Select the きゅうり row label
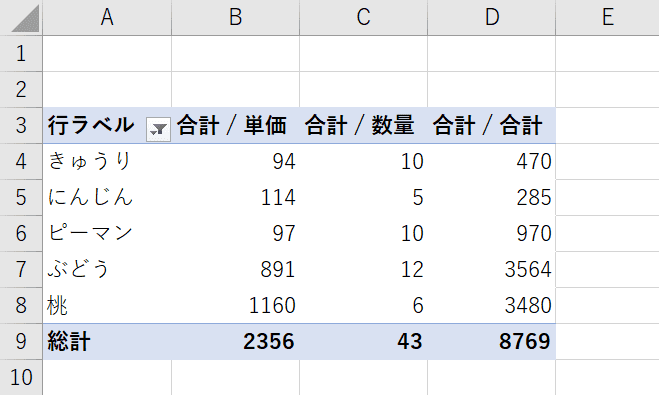 107,162
